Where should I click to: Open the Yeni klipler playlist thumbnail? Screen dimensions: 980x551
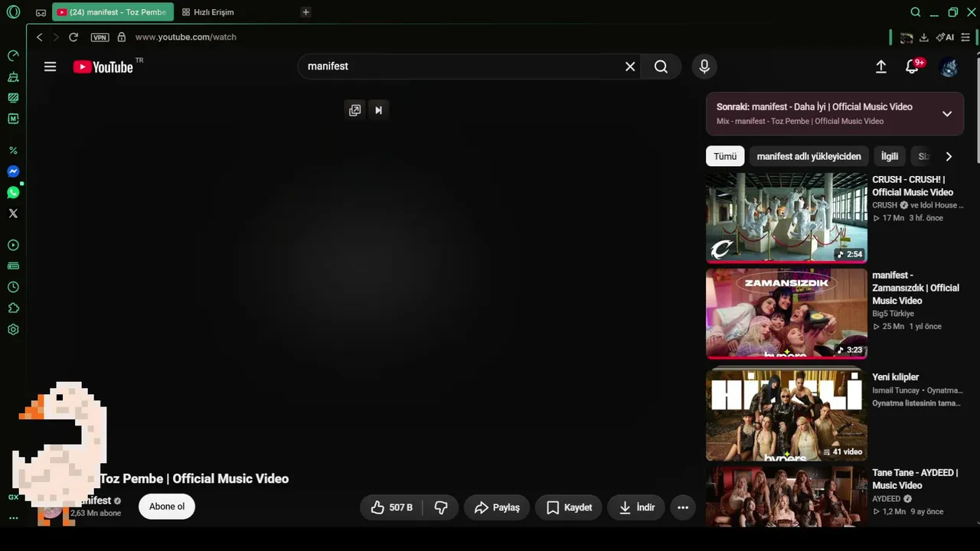point(786,416)
